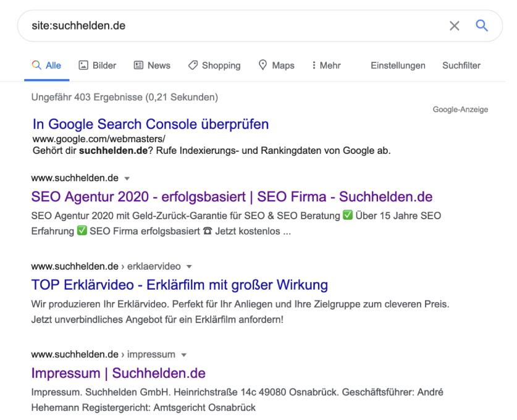Click the tag icon beside Shopping
Viewport: 517px width, 420px height.
(193, 65)
